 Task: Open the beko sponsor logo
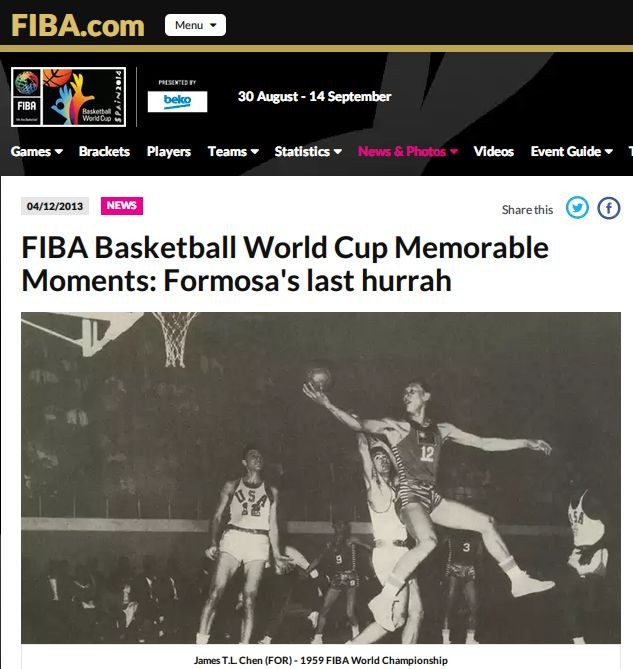point(177,102)
